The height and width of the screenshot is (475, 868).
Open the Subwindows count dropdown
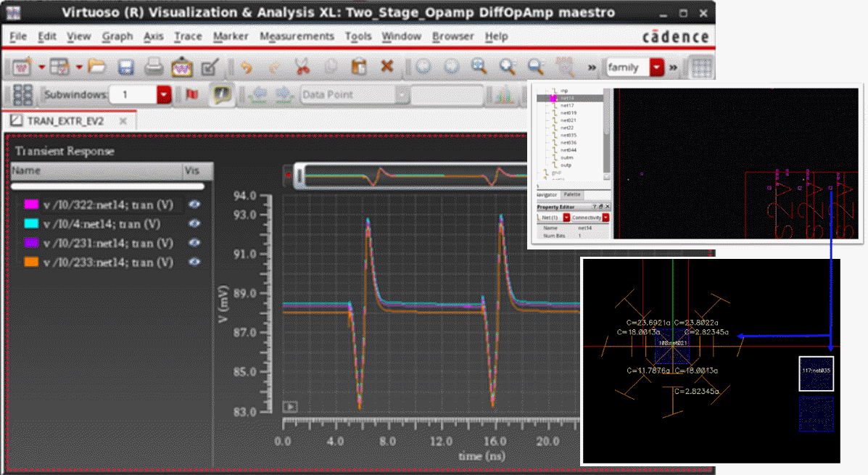point(164,95)
